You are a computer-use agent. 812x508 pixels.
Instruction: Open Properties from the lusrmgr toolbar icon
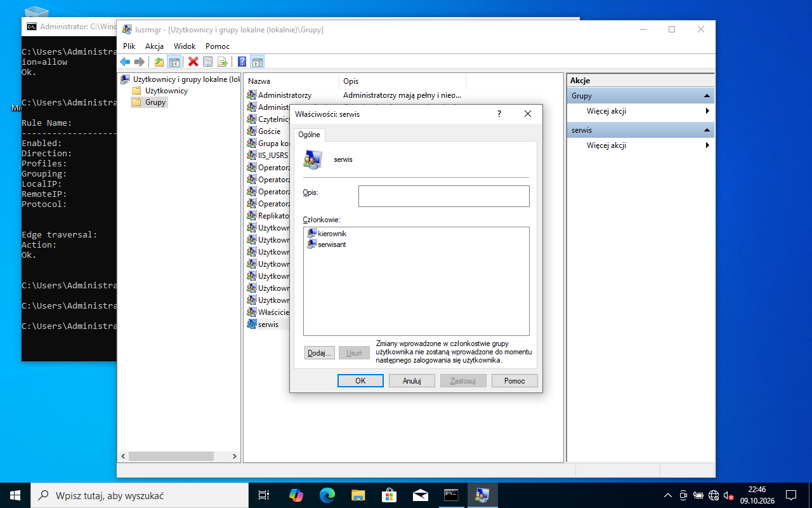[207, 62]
